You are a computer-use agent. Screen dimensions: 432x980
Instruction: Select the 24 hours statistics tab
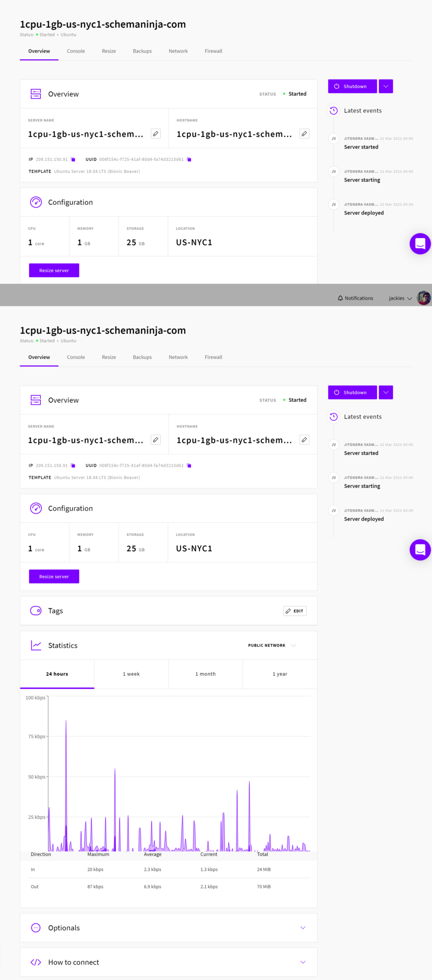[x=57, y=674]
